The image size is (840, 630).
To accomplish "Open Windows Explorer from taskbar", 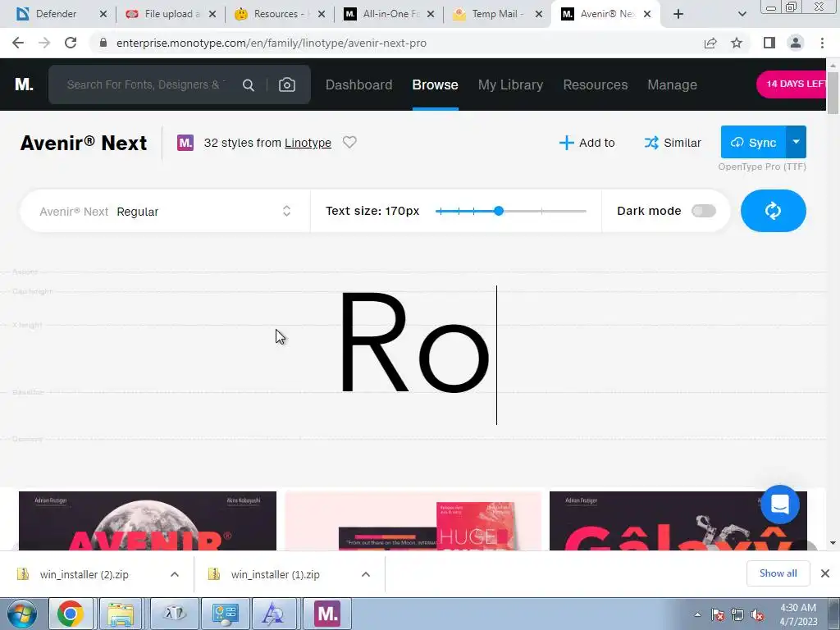I will pos(121,614).
